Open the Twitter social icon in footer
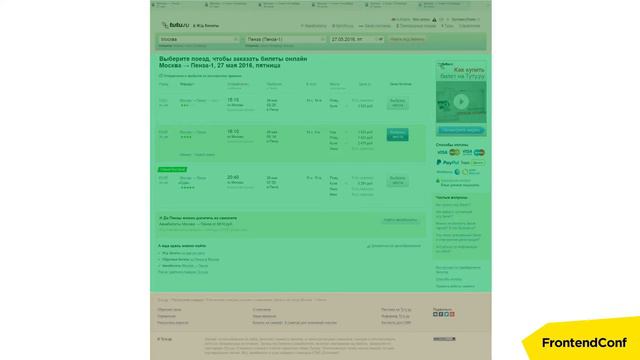Viewport: 640px width, 360px height. coord(447,314)
